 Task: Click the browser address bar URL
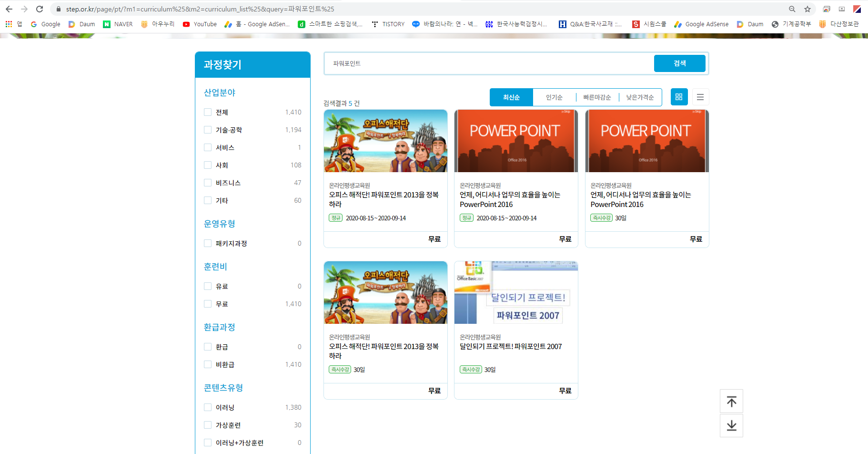200,9
